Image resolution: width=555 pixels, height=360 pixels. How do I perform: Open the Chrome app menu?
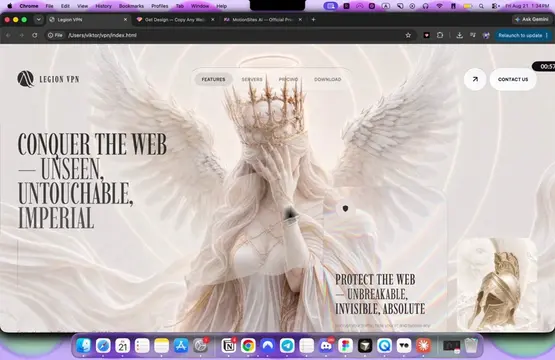point(29,6)
